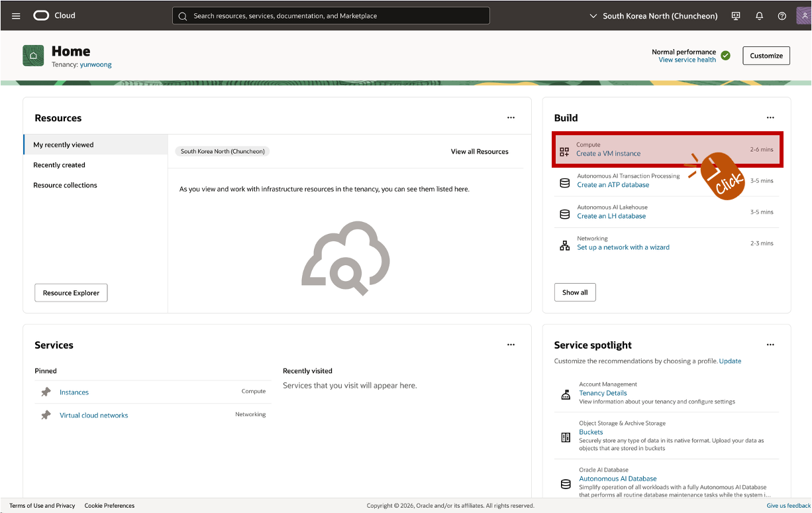Viewport: 812px width, 513px height.
Task: Click the search magnifier icon in search bar
Action: [182, 16]
